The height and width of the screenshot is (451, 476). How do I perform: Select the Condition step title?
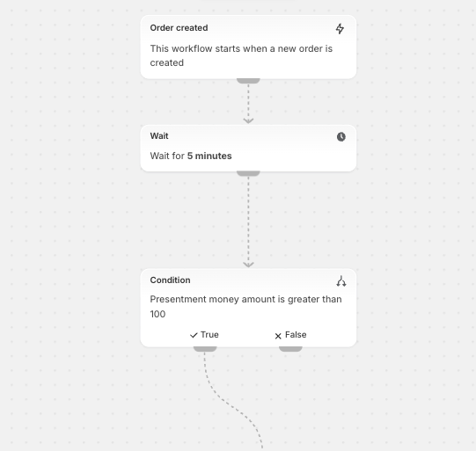[170, 280]
